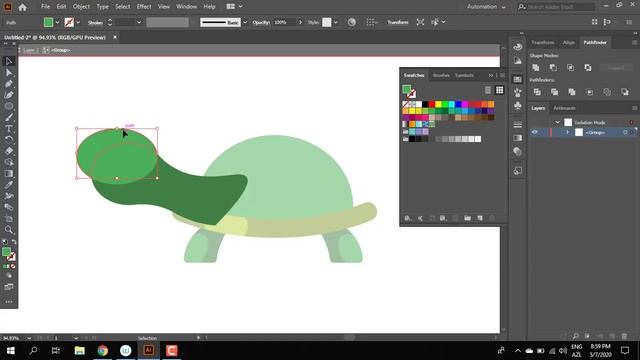Open Edit Toolbar three dots

coord(9,302)
